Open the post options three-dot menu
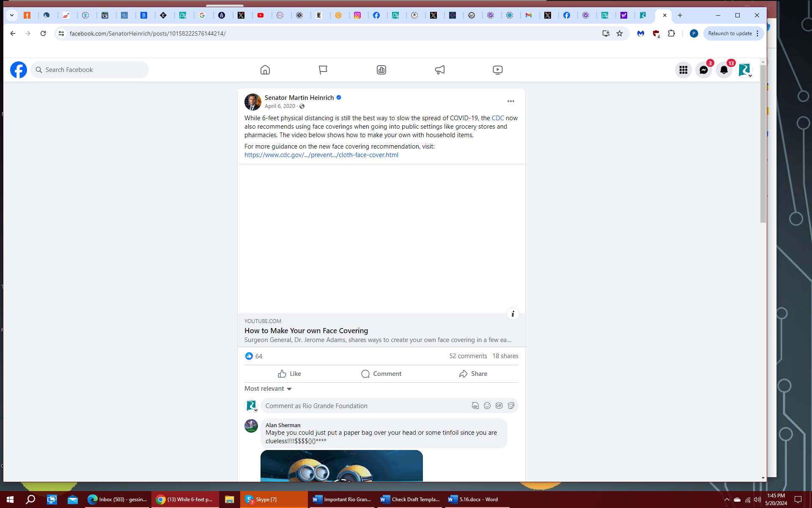 click(x=510, y=101)
